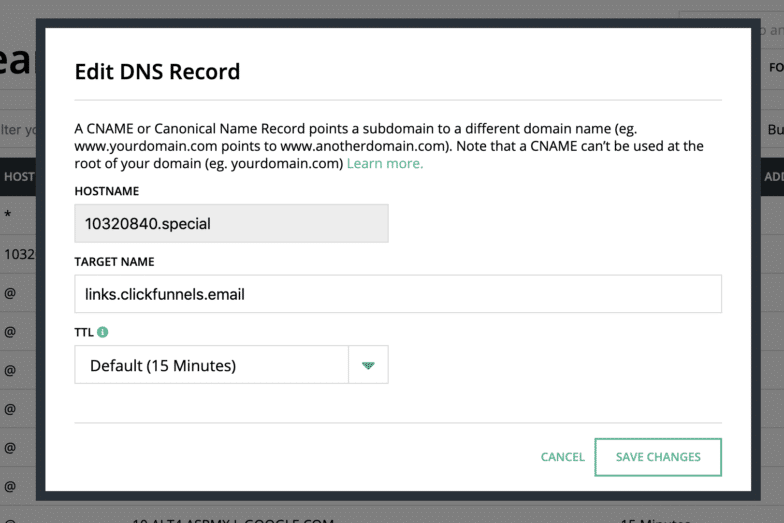Click the HOSTNAME field label
Screen dimensions: 784x523
tap(106, 191)
